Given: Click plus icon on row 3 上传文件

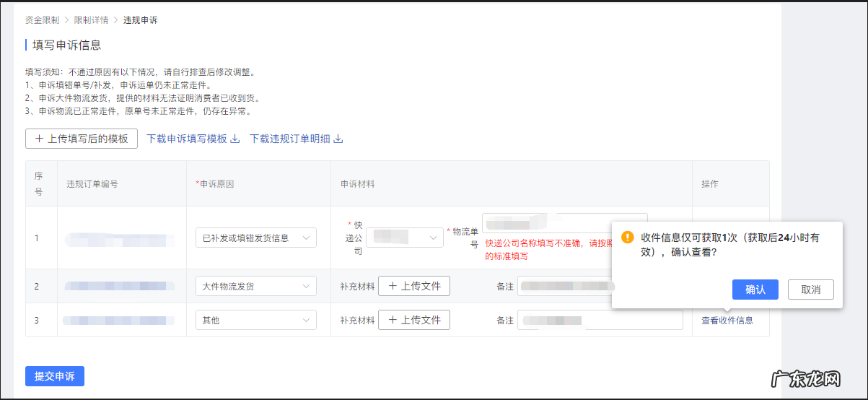Looking at the screenshot, I should point(393,320).
